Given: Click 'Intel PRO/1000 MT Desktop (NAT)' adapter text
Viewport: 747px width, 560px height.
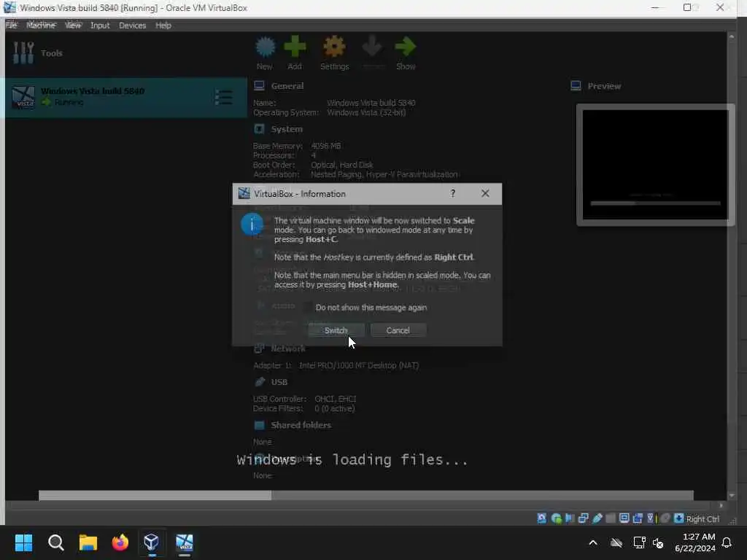Looking at the screenshot, I should [359, 365].
